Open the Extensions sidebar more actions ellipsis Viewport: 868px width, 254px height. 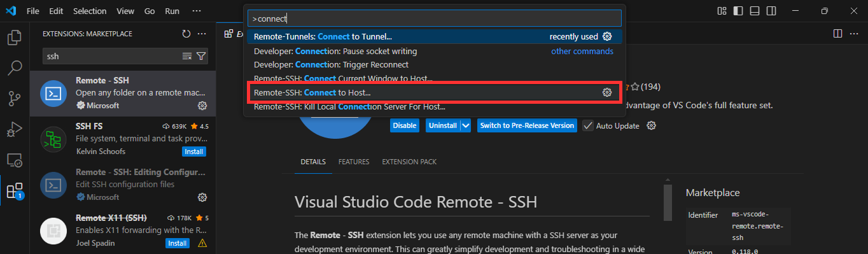(x=202, y=34)
